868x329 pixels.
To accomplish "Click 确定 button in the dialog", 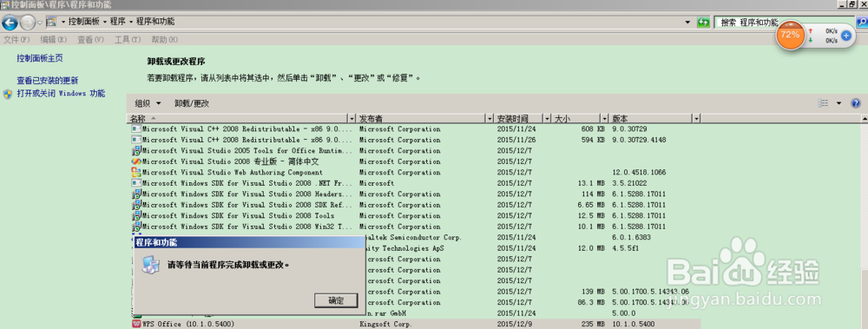I will 336,300.
